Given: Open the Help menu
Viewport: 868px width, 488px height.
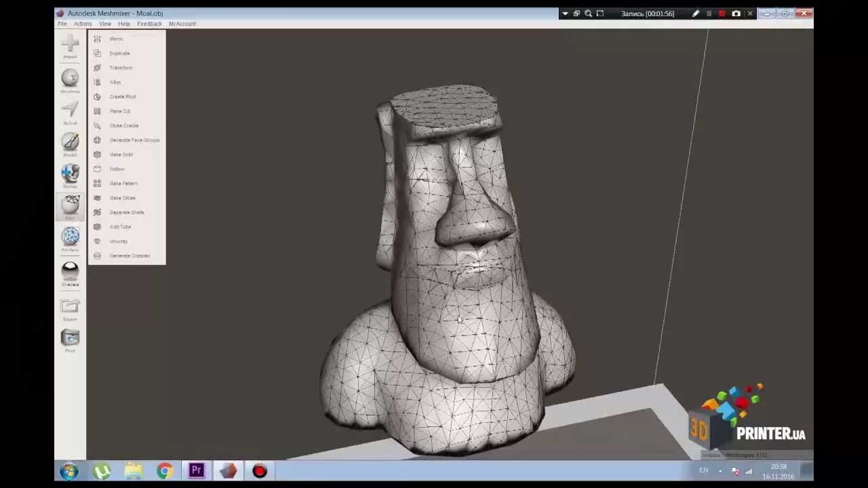Looking at the screenshot, I should pyautogui.click(x=124, y=24).
